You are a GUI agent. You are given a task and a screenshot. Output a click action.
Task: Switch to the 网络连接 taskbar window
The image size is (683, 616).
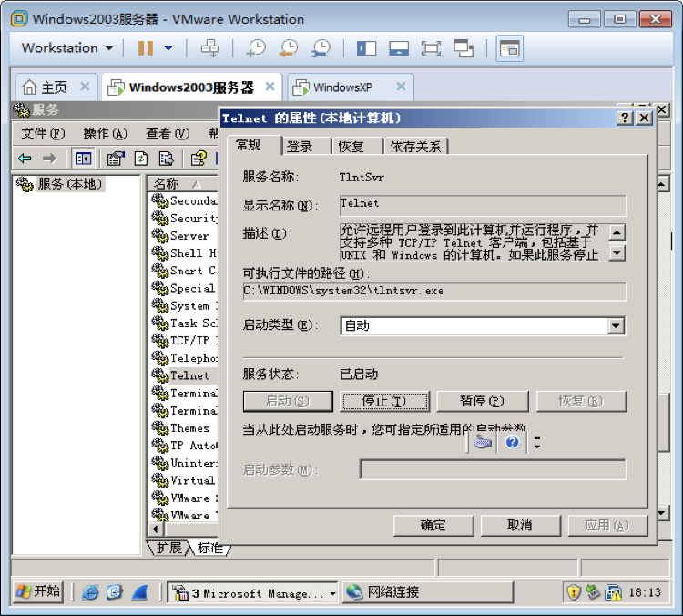(x=428, y=592)
